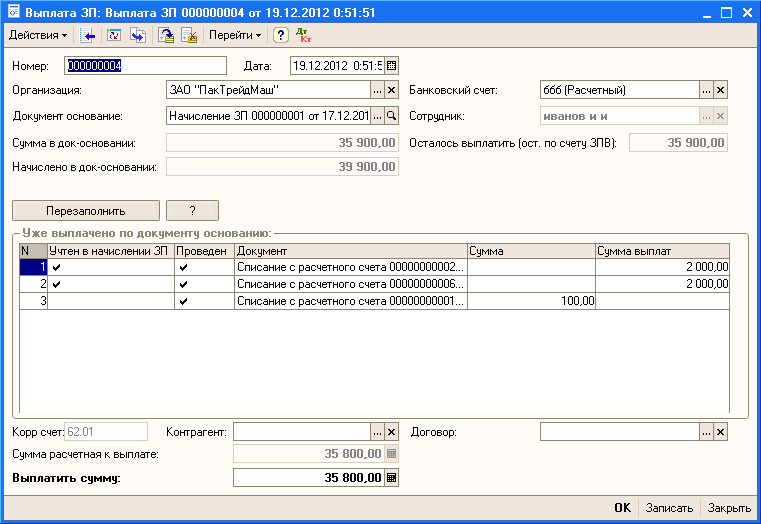Select row number 3 cell
This screenshot has height=524, width=761.
click(x=33, y=301)
